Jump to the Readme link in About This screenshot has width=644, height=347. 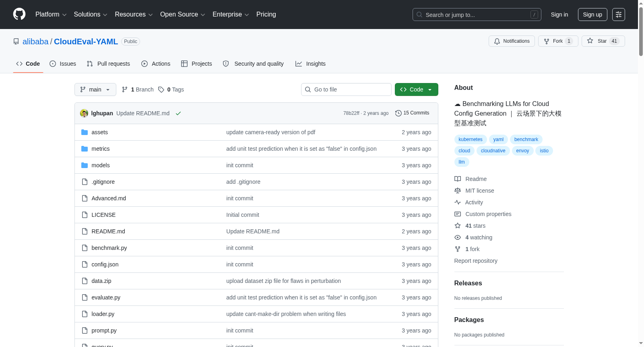pos(471,179)
